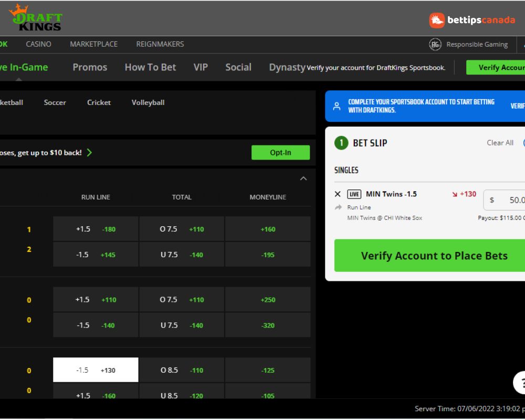This screenshot has width=525, height=420.
Task: Click the Responsible Gaming RG icon
Action: click(x=435, y=44)
